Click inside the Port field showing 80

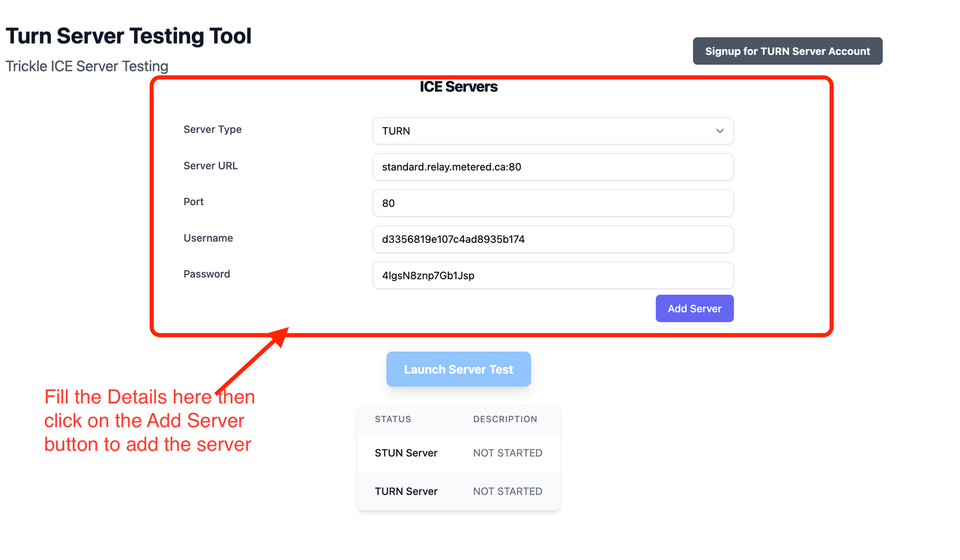pos(552,203)
